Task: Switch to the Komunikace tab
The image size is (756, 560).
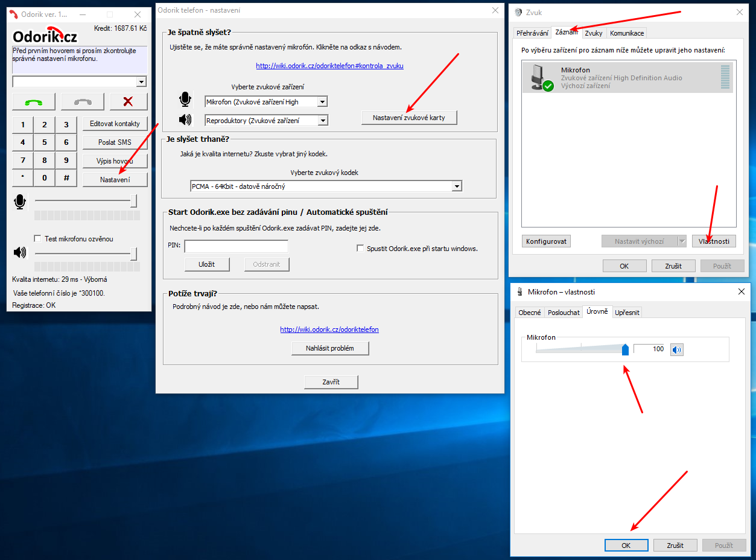Action: 626,33
